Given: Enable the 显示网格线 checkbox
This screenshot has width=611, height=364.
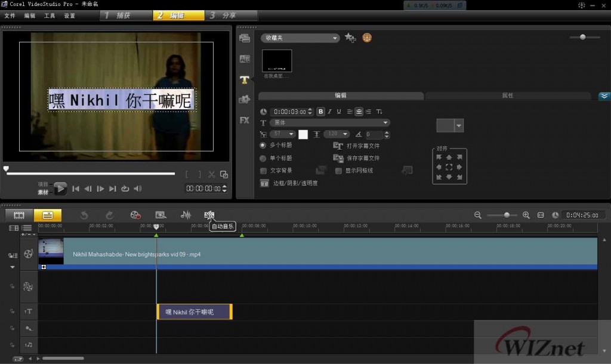Looking at the screenshot, I should click(x=338, y=171).
